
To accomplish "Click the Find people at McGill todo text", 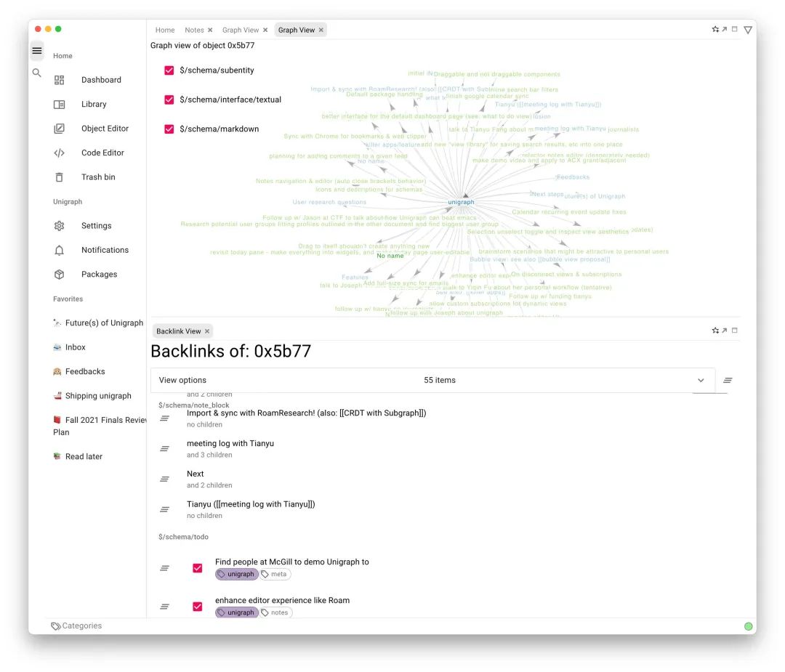I will [292, 562].
